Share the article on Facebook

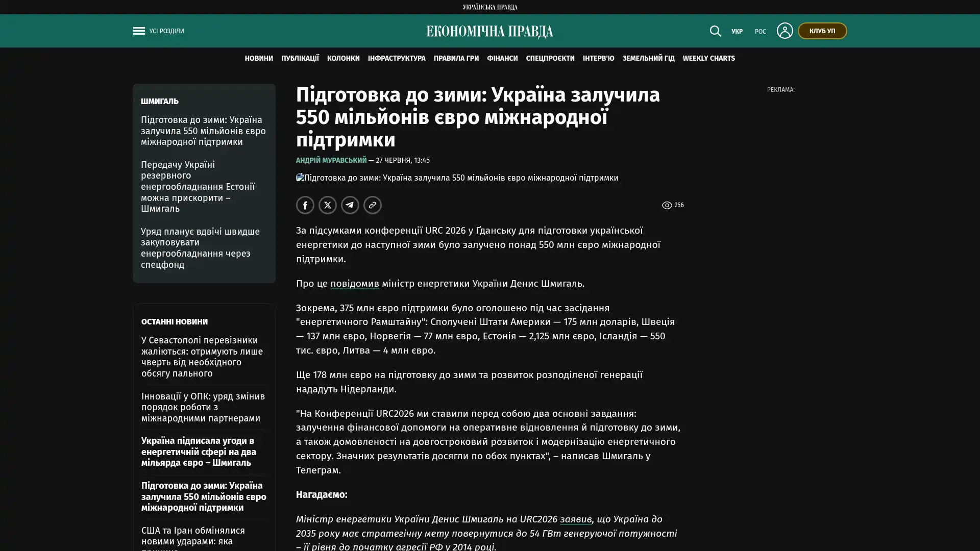pos(305,205)
